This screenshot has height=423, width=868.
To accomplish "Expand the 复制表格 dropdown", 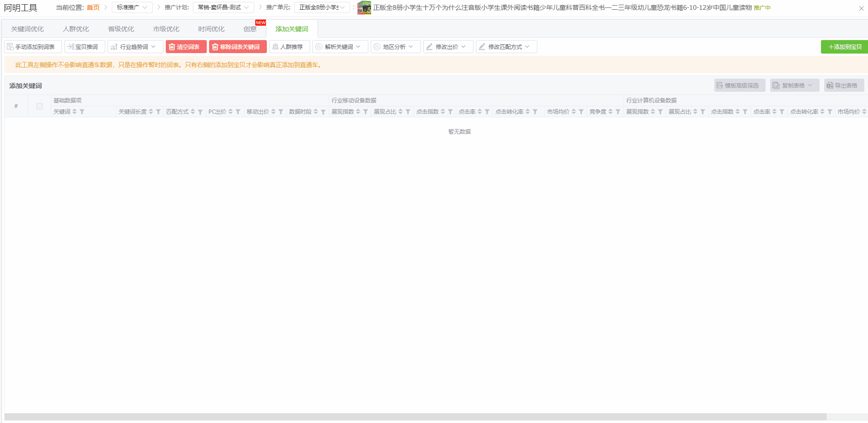I will coord(794,85).
